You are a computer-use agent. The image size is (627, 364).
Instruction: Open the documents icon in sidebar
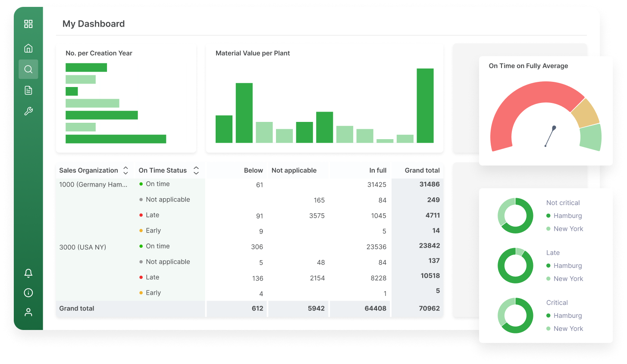click(x=28, y=90)
